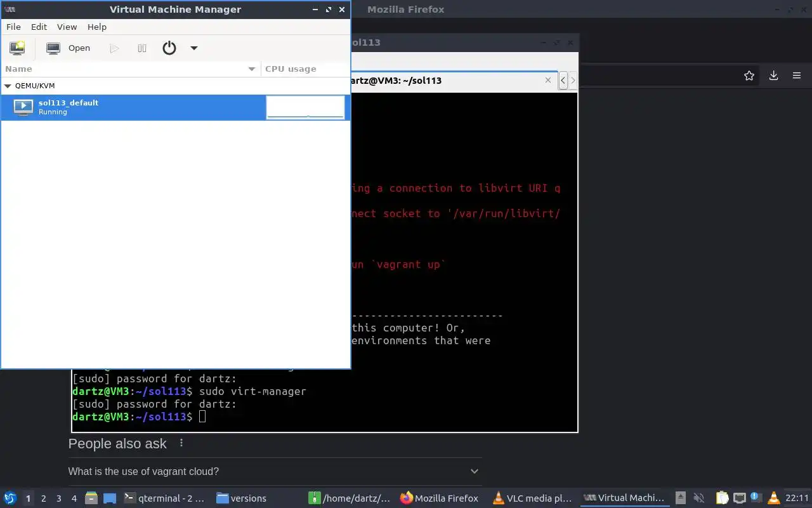Image resolution: width=812 pixels, height=508 pixels.
Task: Click the clock showing 22:11
Action: coord(797,498)
